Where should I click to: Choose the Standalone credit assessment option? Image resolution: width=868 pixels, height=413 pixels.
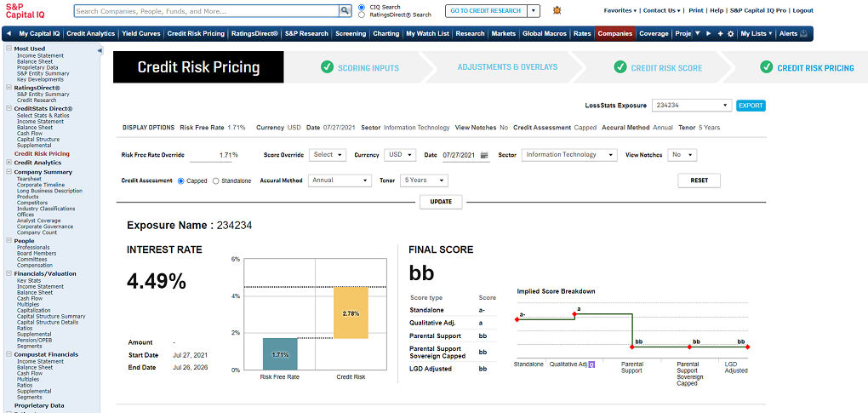point(216,181)
